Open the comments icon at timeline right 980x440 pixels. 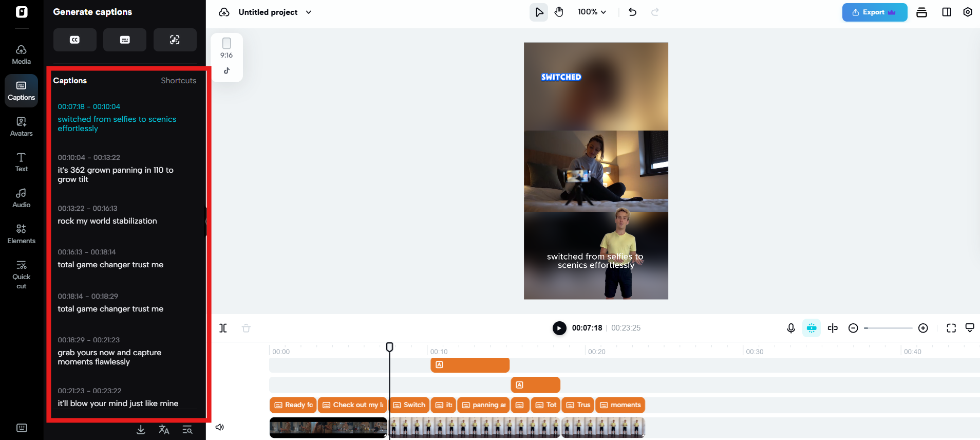(x=970, y=327)
